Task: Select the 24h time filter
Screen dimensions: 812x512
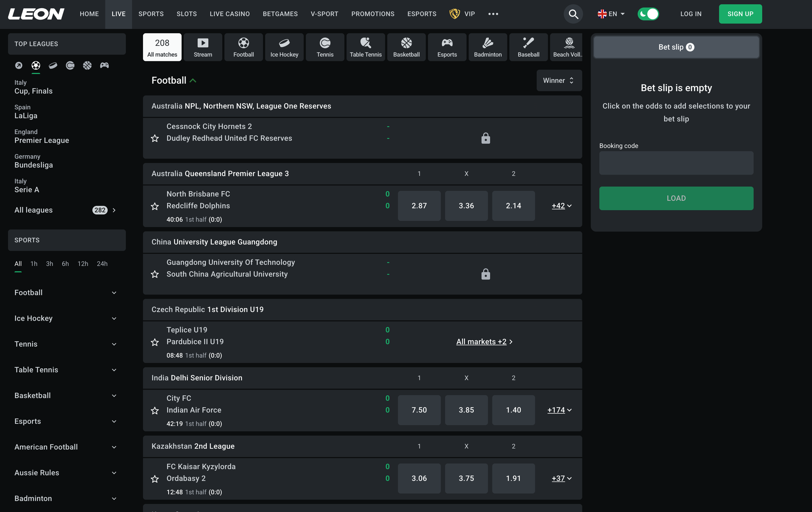Action: (102, 264)
